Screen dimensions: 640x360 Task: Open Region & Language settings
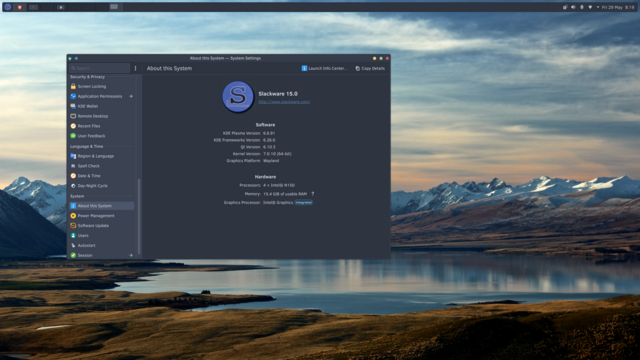coord(101,156)
